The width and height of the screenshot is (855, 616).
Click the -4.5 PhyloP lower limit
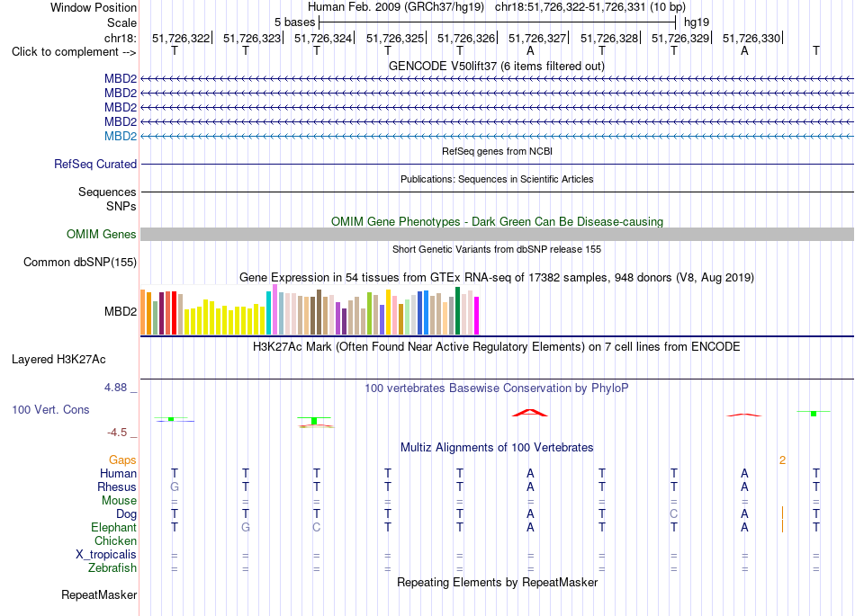(x=117, y=433)
